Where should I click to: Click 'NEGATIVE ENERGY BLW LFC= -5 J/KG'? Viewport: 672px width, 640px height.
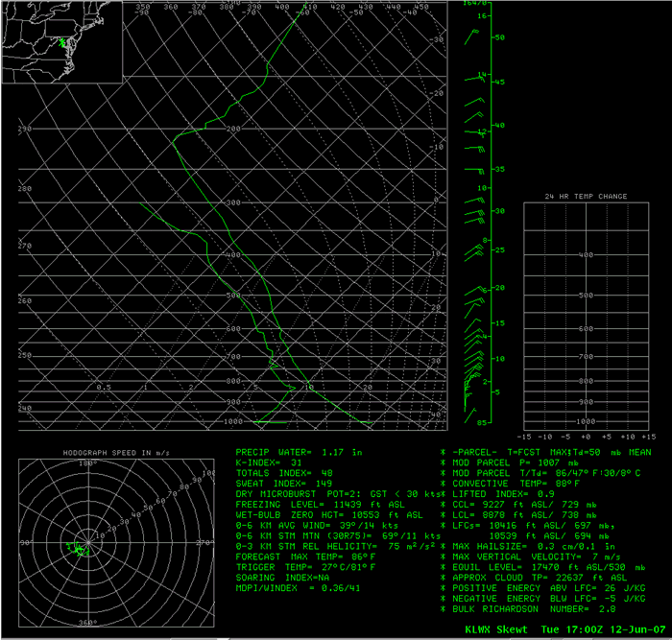549,599
